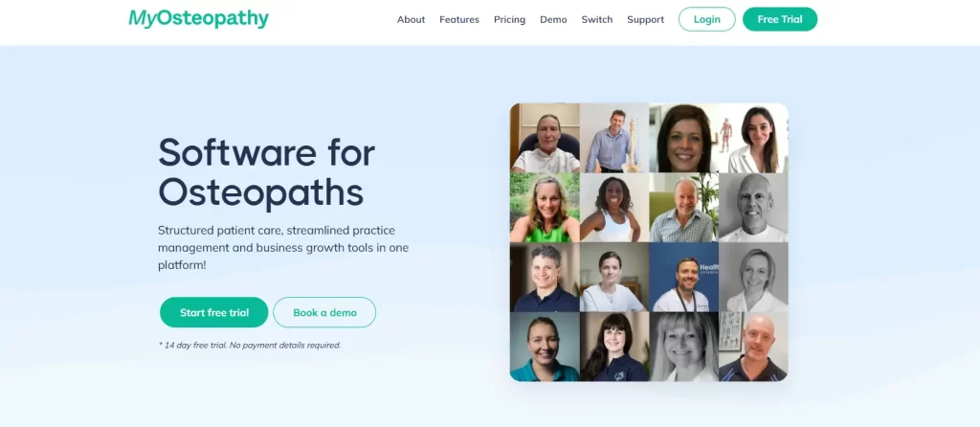Click photo of bald man beside skeleton chart
Screen dimensions: 980x427
(753, 347)
